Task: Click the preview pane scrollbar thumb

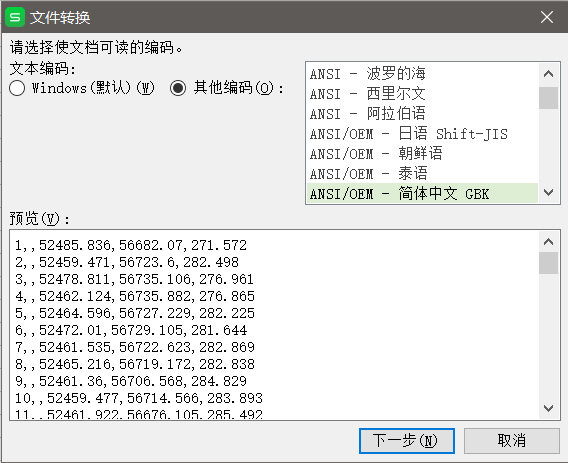Action: pyautogui.click(x=548, y=263)
